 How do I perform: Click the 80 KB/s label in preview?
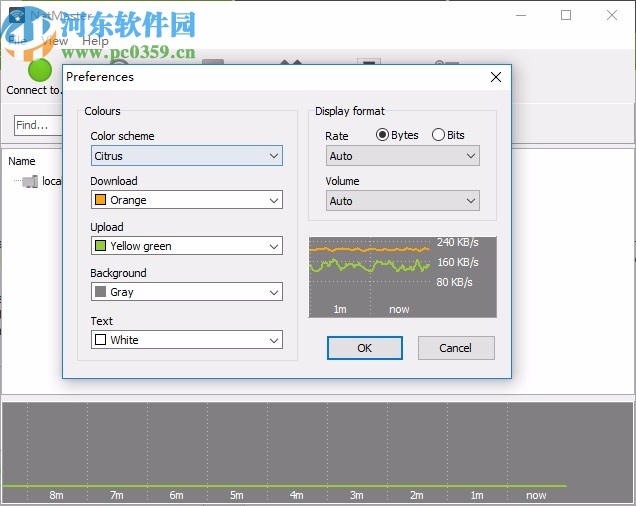(454, 282)
